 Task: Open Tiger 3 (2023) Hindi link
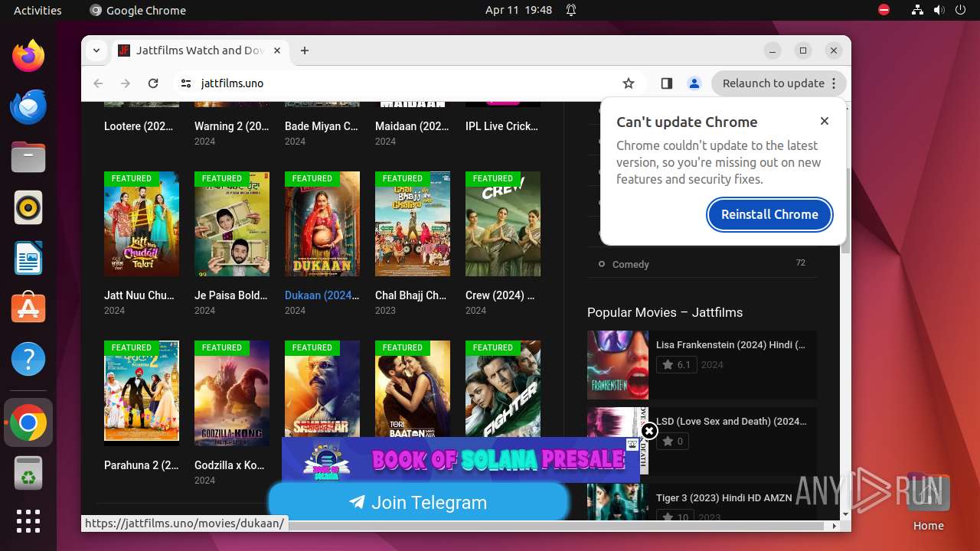click(724, 498)
